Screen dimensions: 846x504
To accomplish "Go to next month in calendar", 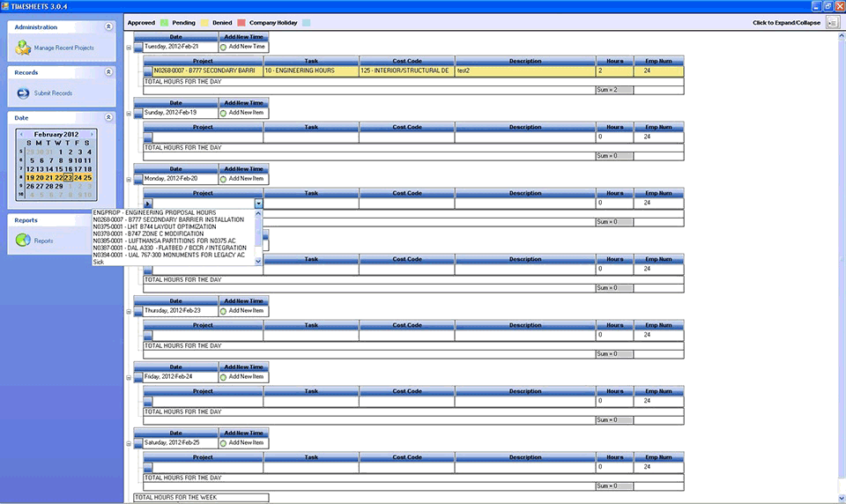I will [92, 134].
